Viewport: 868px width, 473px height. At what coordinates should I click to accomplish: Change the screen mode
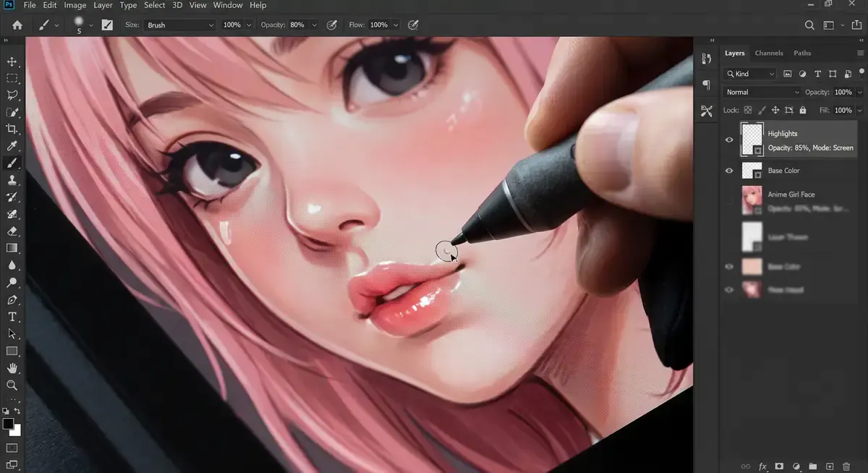click(12, 465)
